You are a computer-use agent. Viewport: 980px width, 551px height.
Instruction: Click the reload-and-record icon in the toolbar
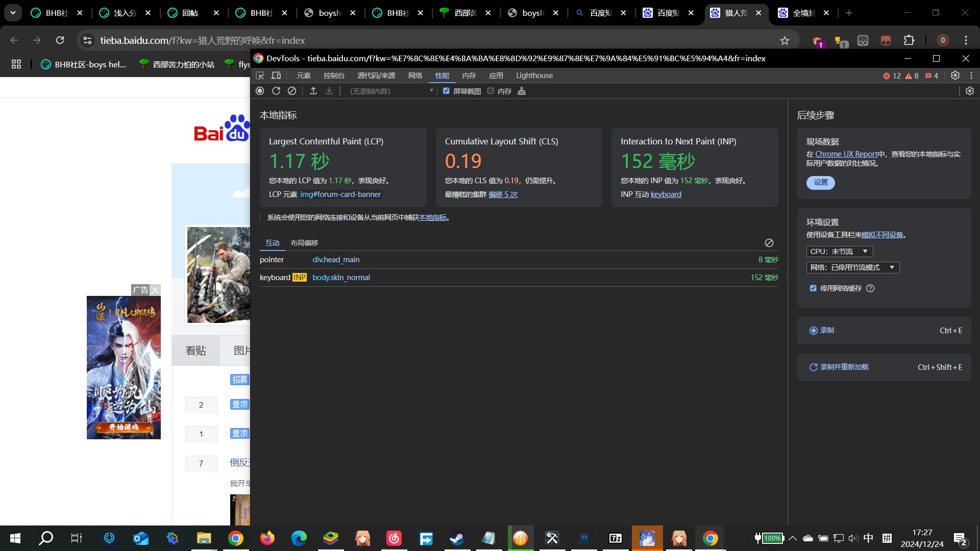coord(276,91)
